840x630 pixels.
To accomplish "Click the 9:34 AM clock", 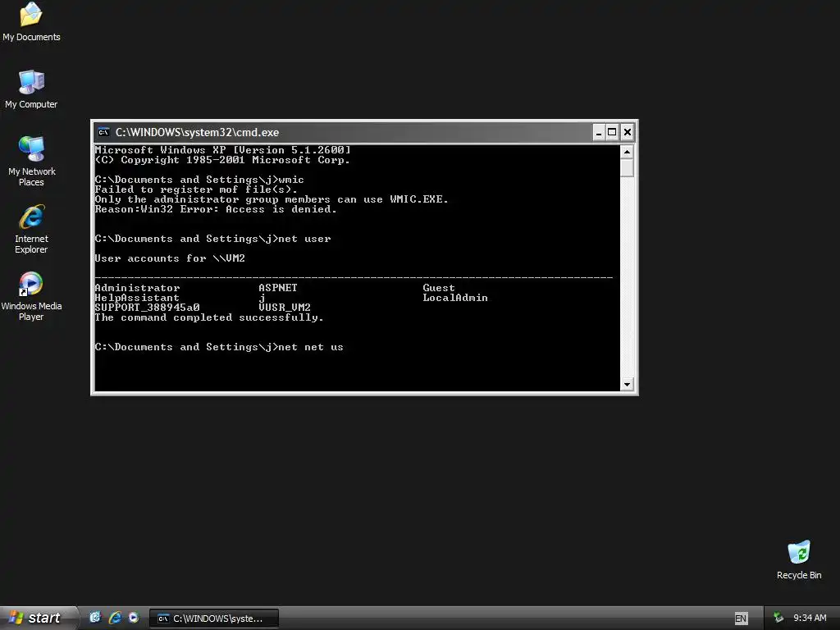I will pos(810,618).
